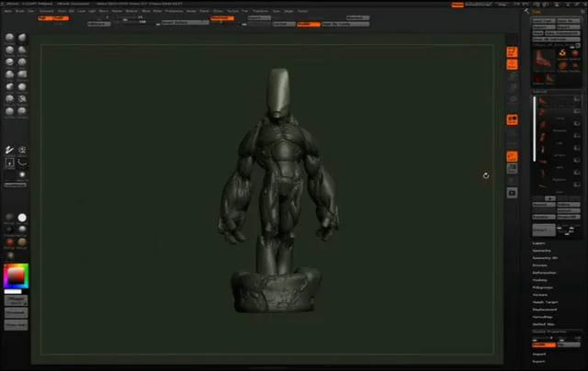
Task: Click the Export entry at the Tool palette's bottom
Action: coord(539,362)
